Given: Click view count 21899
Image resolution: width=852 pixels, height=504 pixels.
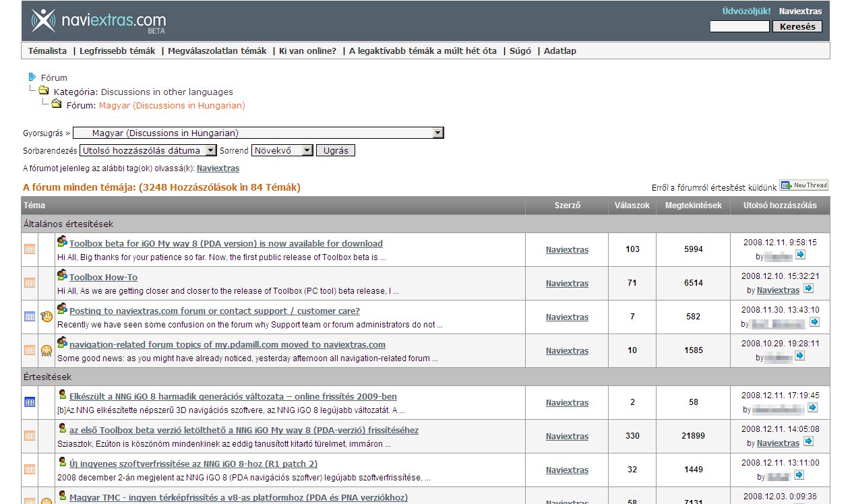Looking at the screenshot, I should click(x=694, y=436).
